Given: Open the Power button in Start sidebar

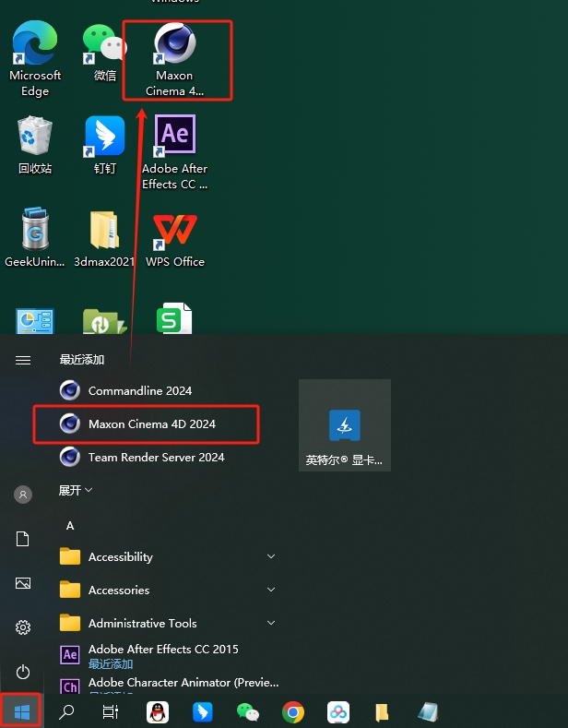Looking at the screenshot, I should pyautogui.click(x=23, y=672).
